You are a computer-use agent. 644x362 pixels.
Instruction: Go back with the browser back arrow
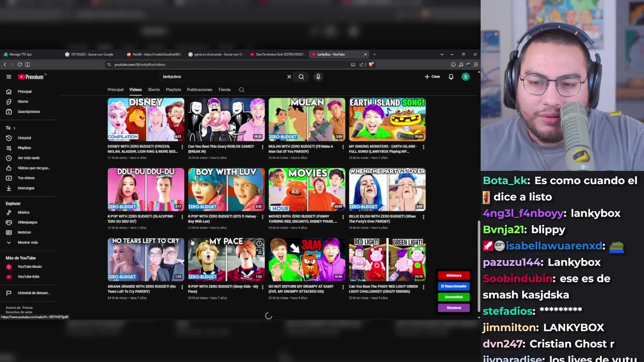click(x=5, y=64)
